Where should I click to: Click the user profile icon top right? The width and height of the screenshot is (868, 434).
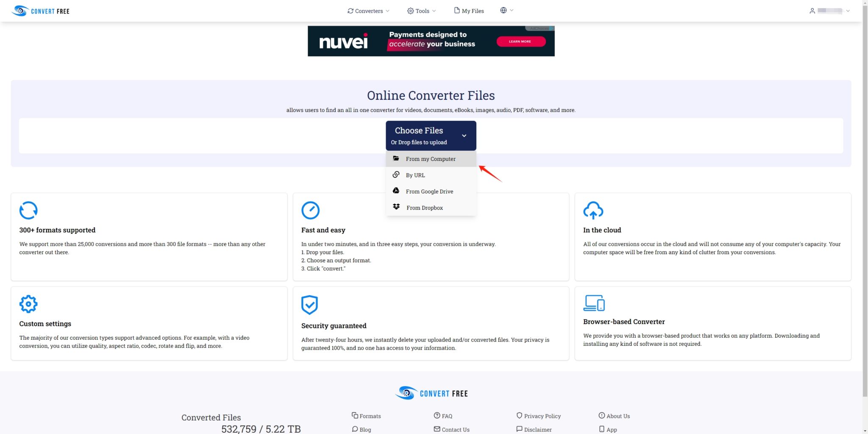[812, 11]
